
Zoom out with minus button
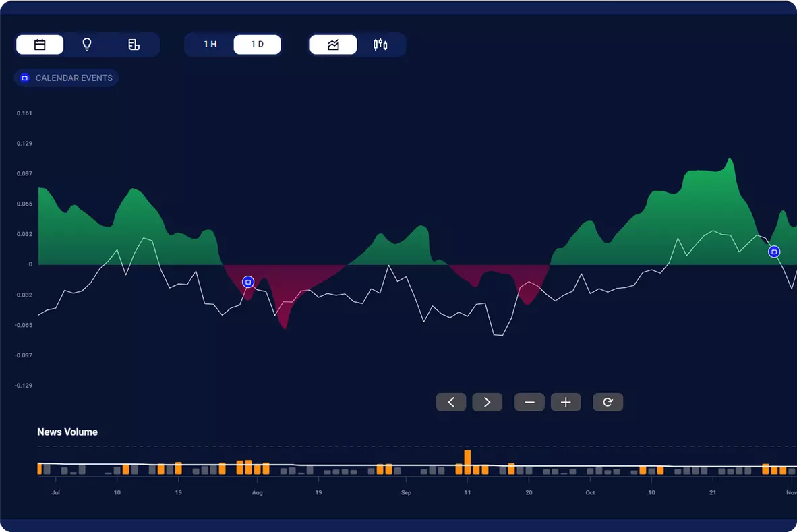click(529, 403)
